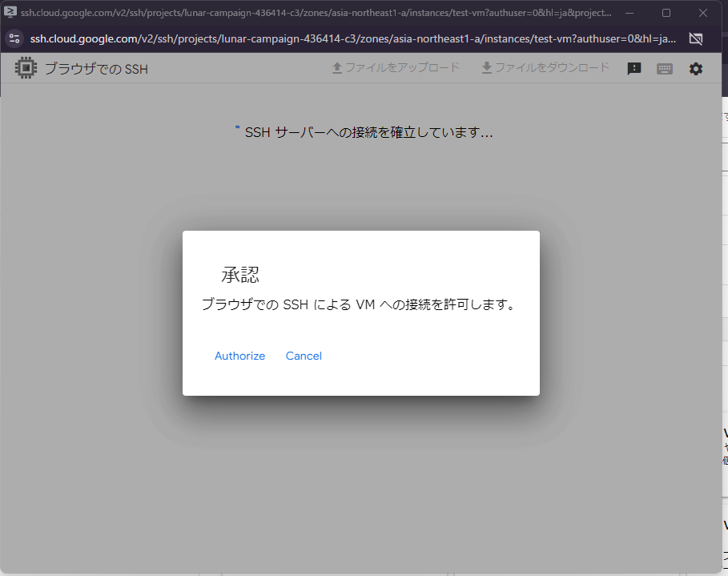Open the SSH settings gear
This screenshot has height=576, width=728.
click(696, 68)
